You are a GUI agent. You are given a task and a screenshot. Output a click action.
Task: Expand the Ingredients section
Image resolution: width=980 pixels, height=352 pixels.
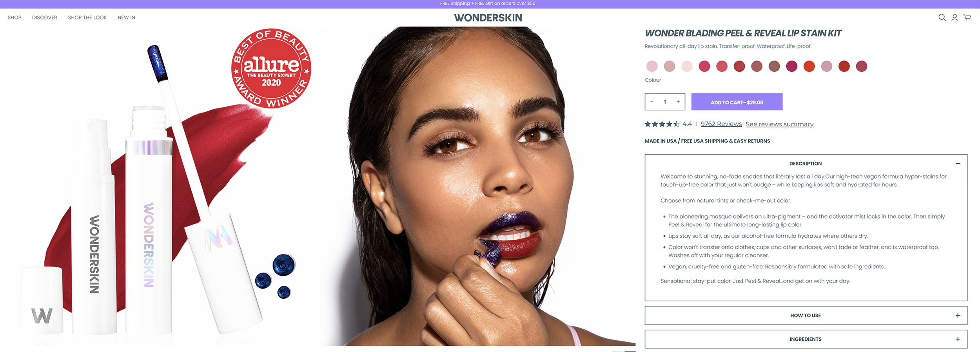coord(806,339)
